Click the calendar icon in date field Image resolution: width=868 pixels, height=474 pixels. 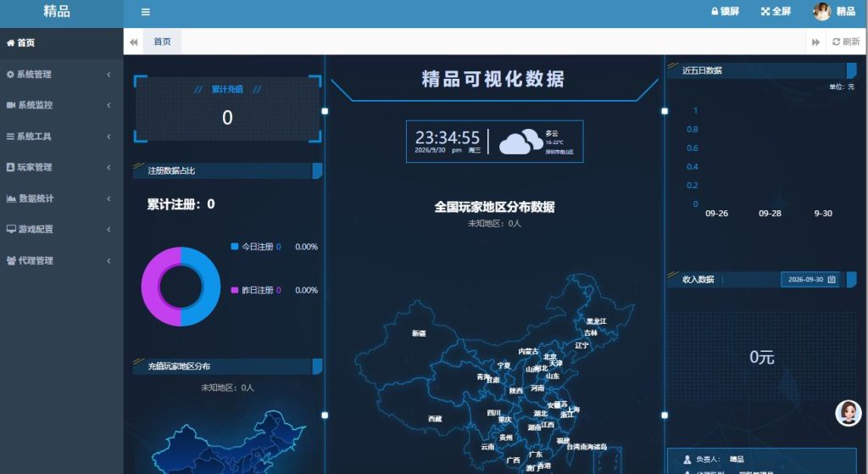[x=832, y=280]
